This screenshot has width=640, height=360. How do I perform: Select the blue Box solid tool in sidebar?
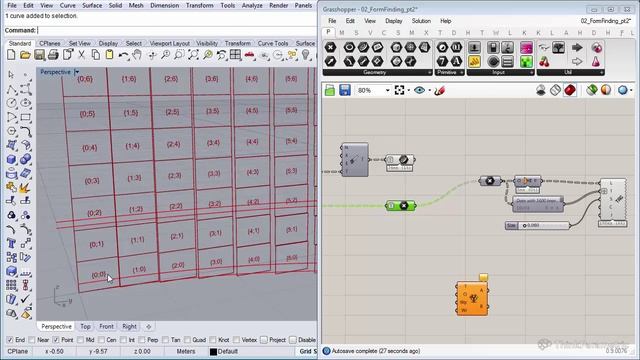(11, 159)
